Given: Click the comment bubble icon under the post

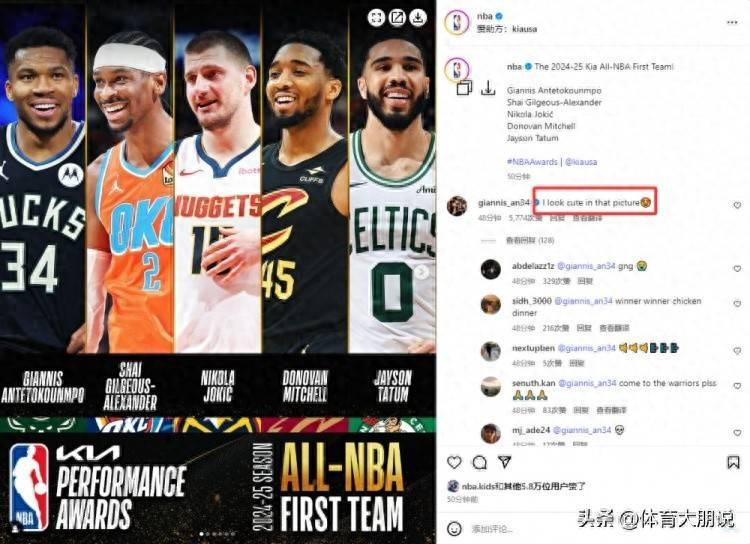Looking at the screenshot, I should coord(479,462).
